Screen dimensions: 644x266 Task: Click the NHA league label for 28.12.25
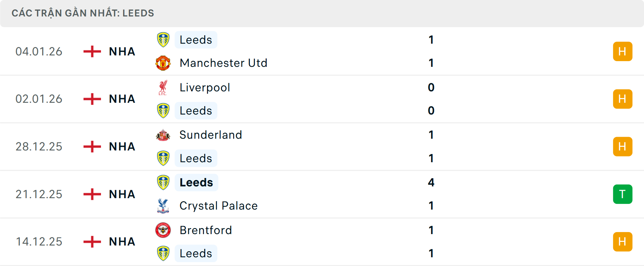122,147
